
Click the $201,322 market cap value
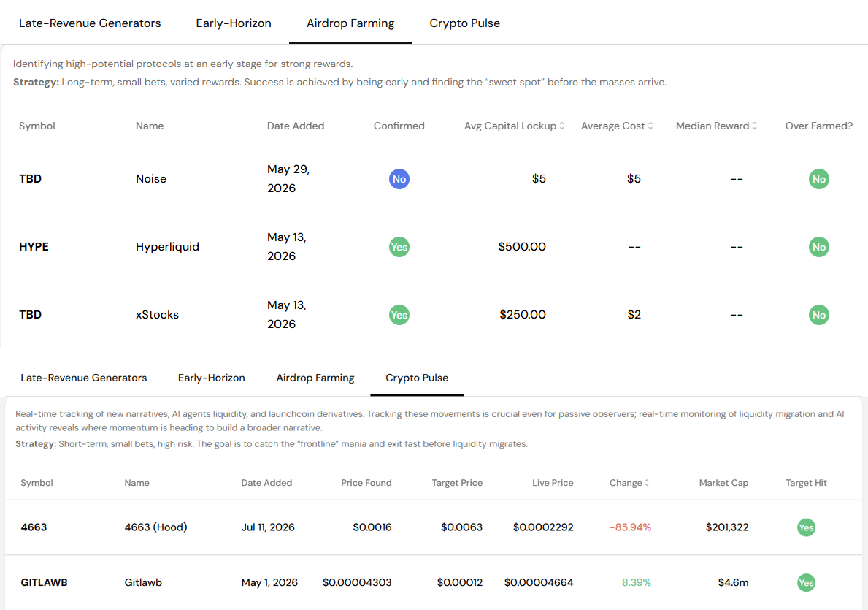pyautogui.click(x=727, y=527)
